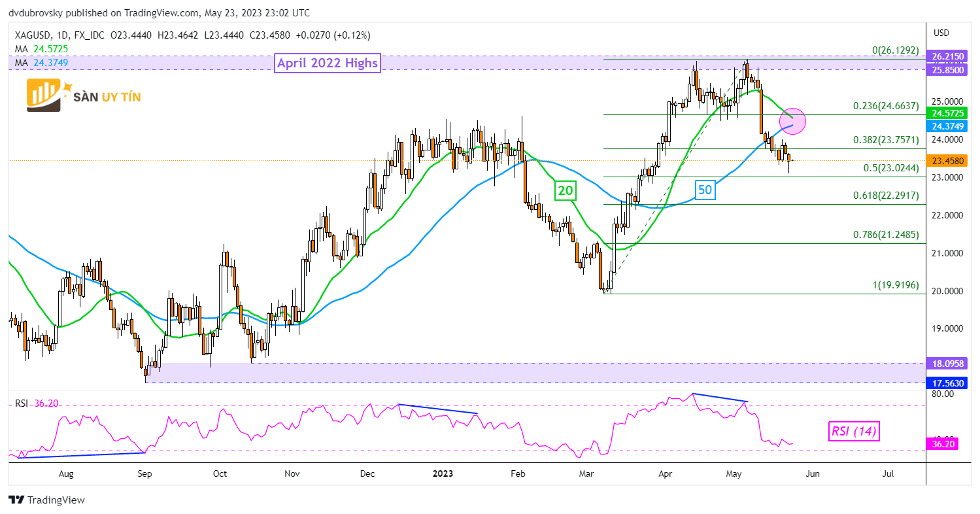Click the 'April 2022 Highs' label
Image resolution: width=980 pixels, height=514 pixels.
(x=327, y=63)
